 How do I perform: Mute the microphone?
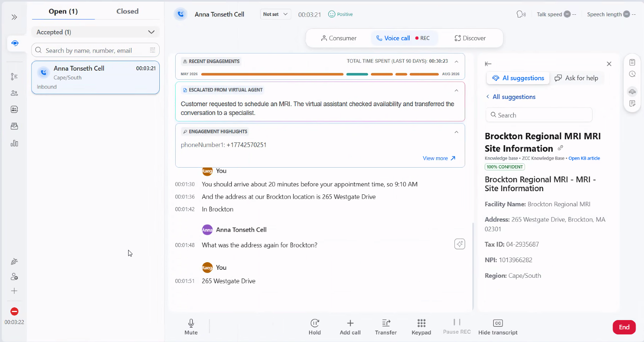coord(191,326)
